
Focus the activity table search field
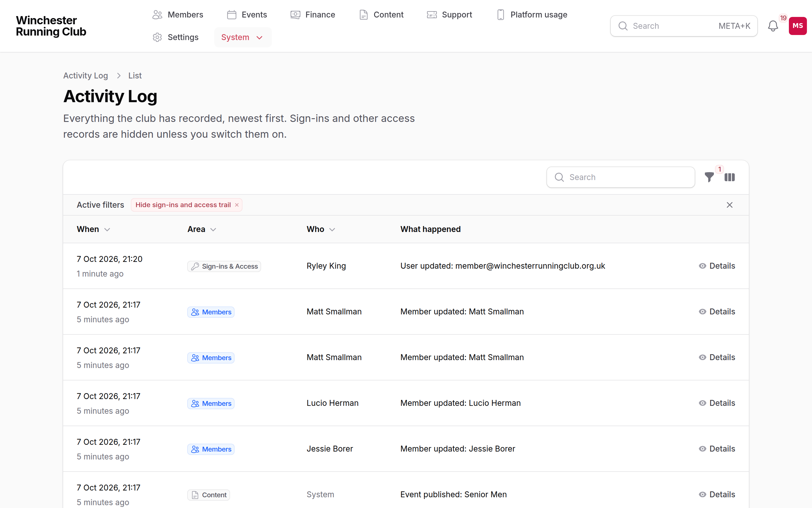620,177
